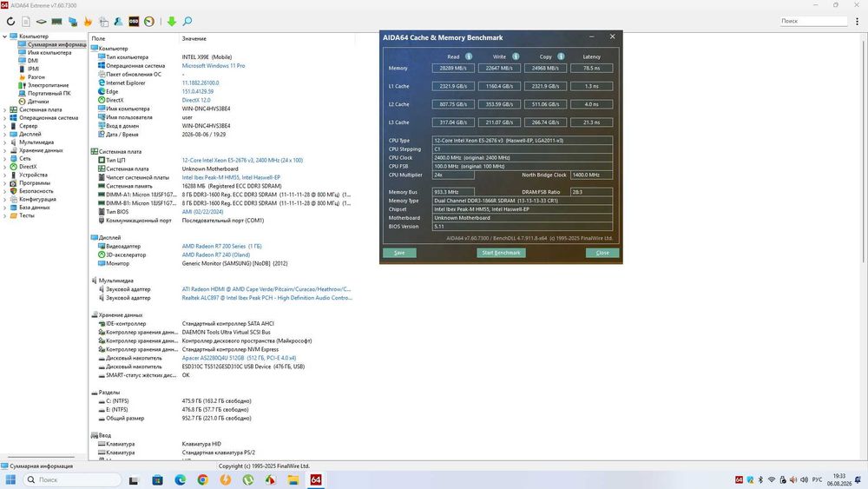Select Датчики in the tree
The width and height of the screenshot is (868, 489).
coord(38,102)
